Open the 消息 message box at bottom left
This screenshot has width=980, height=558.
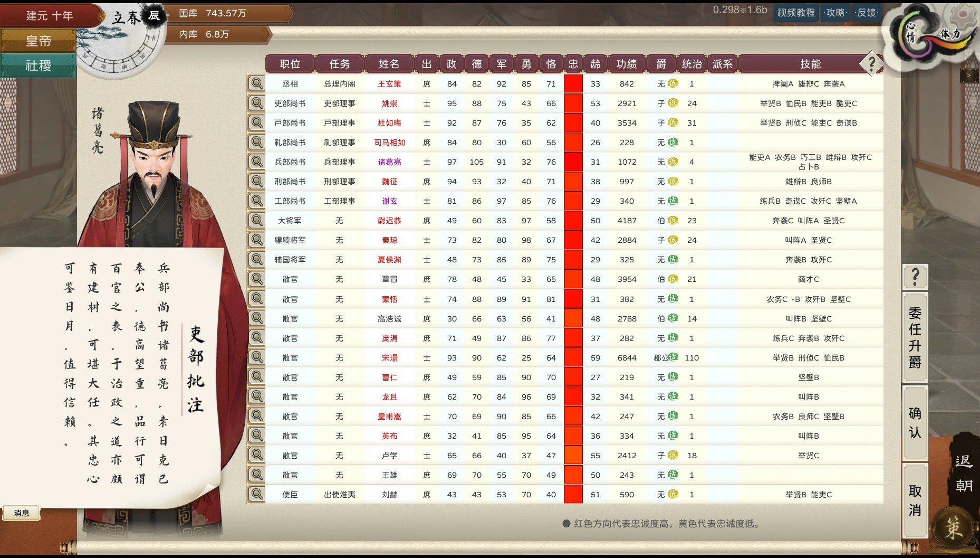coord(21,513)
